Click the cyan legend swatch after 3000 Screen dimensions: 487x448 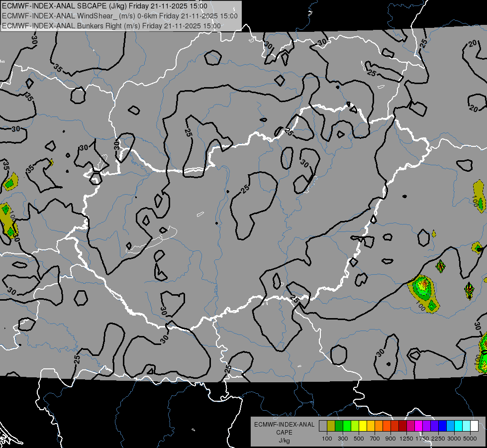click(459, 426)
